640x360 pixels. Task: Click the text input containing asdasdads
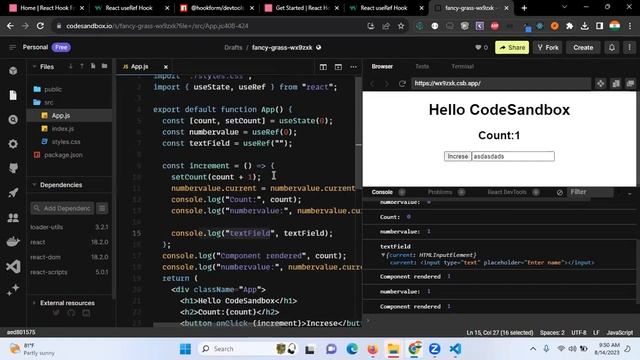[x=513, y=156]
